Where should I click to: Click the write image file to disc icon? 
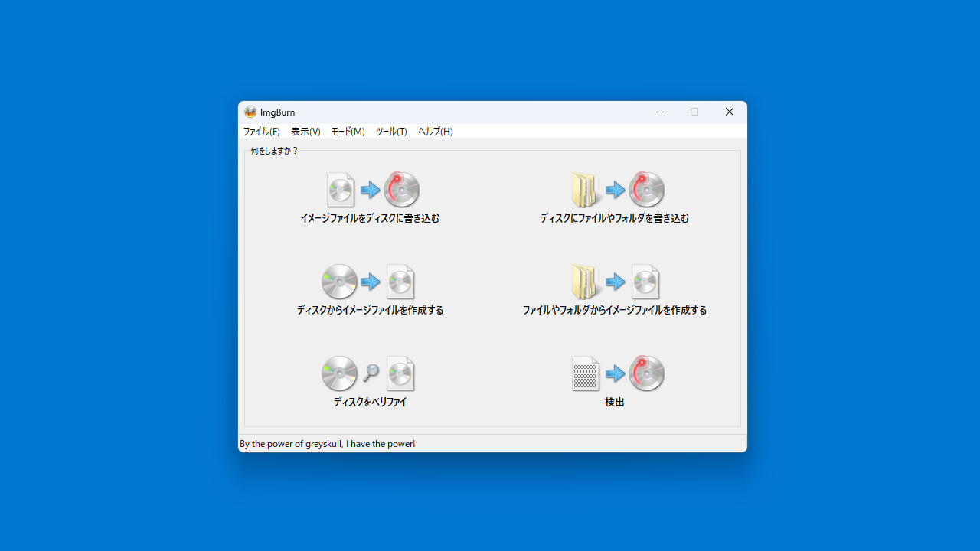point(373,190)
